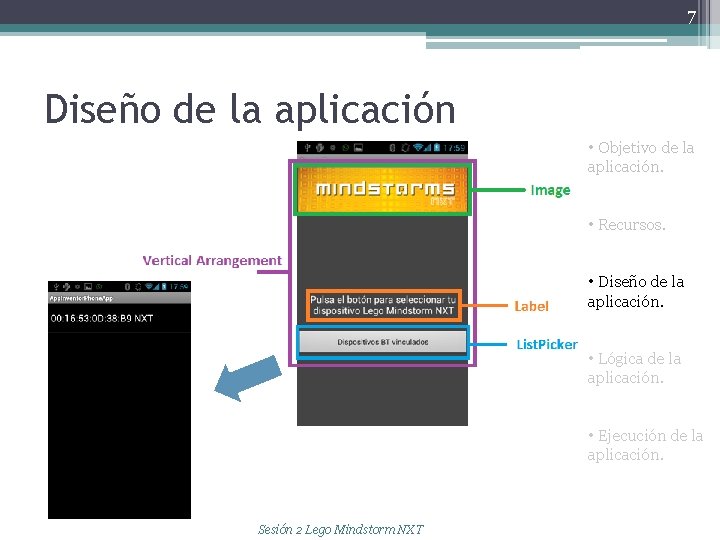Click the 'Vertical Arrangement' callout text
The width and height of the screenshot is (720, 540).
point(212,261)
